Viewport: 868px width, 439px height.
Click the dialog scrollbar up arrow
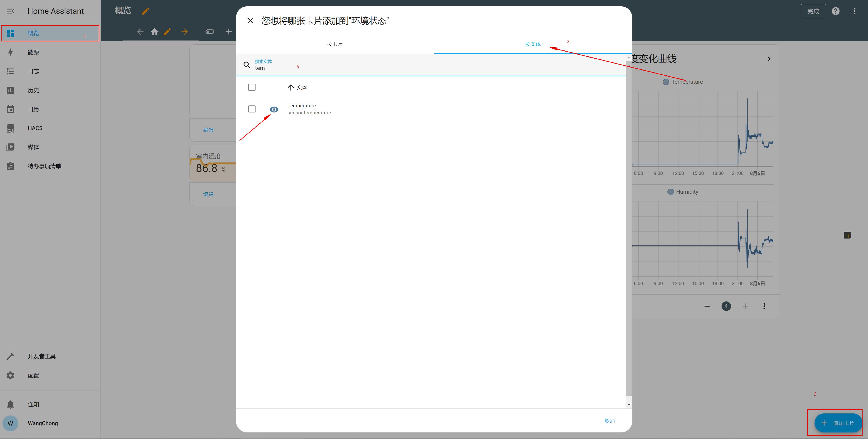coord(629,58)
